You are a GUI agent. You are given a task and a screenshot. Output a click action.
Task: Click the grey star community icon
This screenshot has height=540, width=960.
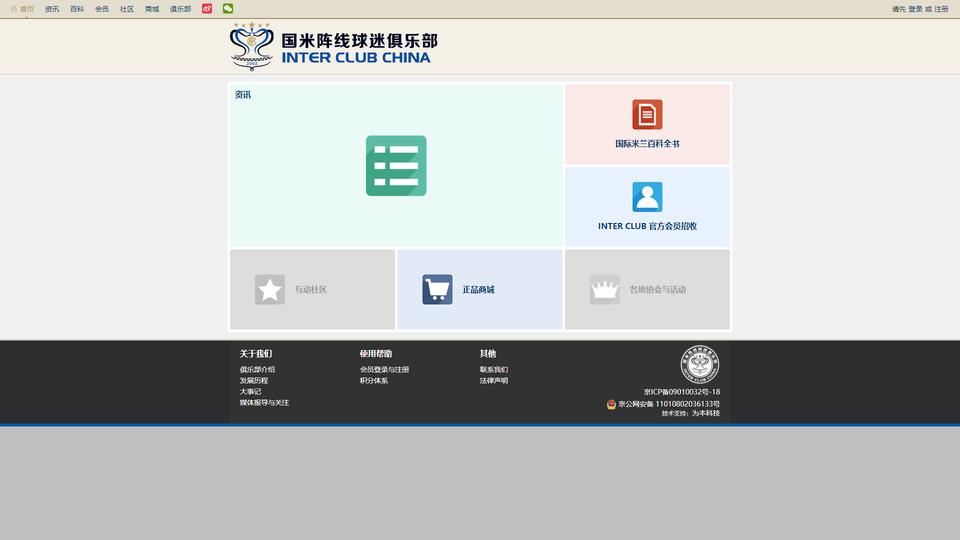270,290
